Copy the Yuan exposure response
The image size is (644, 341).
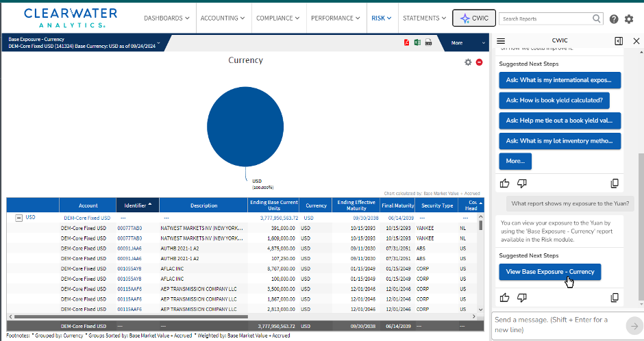click(x=615, y=297)
